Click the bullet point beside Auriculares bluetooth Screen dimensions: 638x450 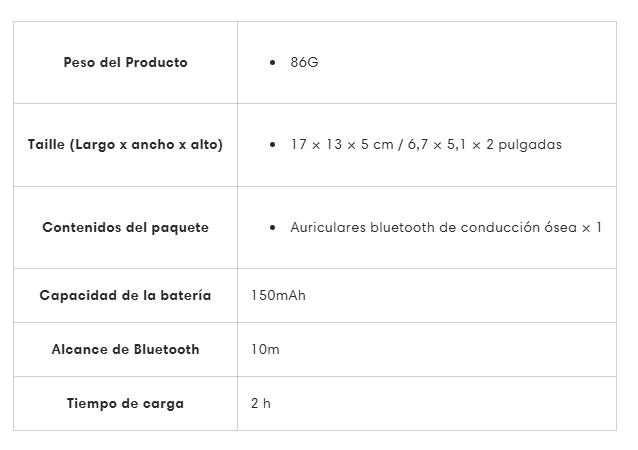tap(273, 227)
